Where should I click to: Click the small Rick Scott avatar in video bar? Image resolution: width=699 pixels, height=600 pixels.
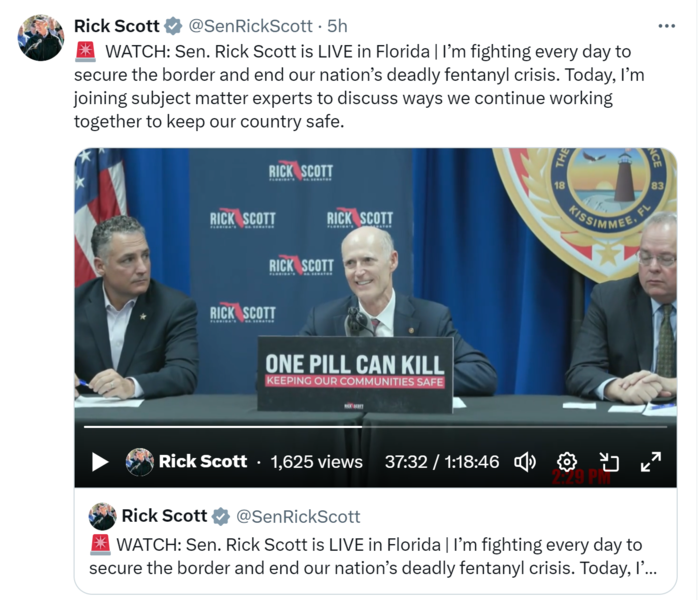[x=140, y=462]
